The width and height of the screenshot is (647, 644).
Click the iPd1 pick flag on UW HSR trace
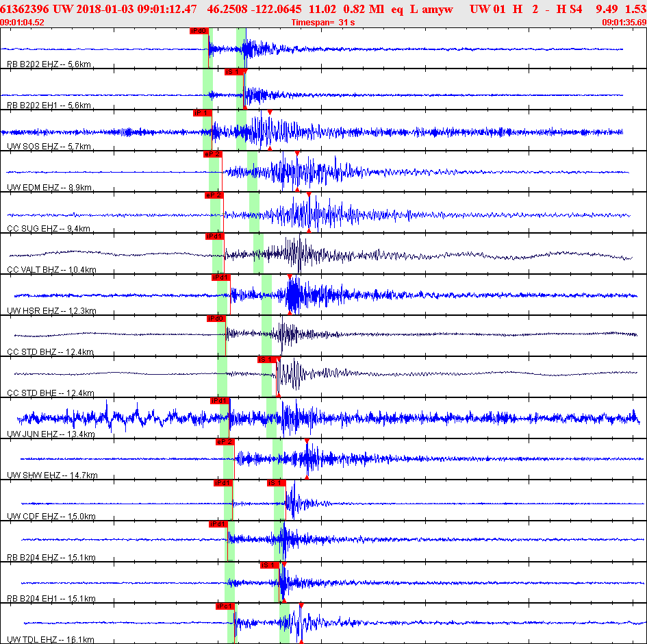point(220,277)
